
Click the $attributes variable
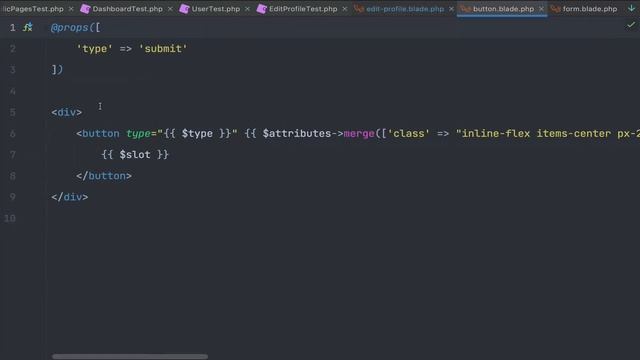point(297,133)
